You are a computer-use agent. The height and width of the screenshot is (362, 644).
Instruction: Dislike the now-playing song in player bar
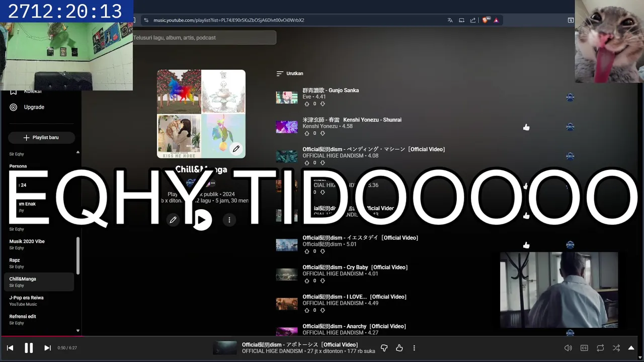[384, 348]
